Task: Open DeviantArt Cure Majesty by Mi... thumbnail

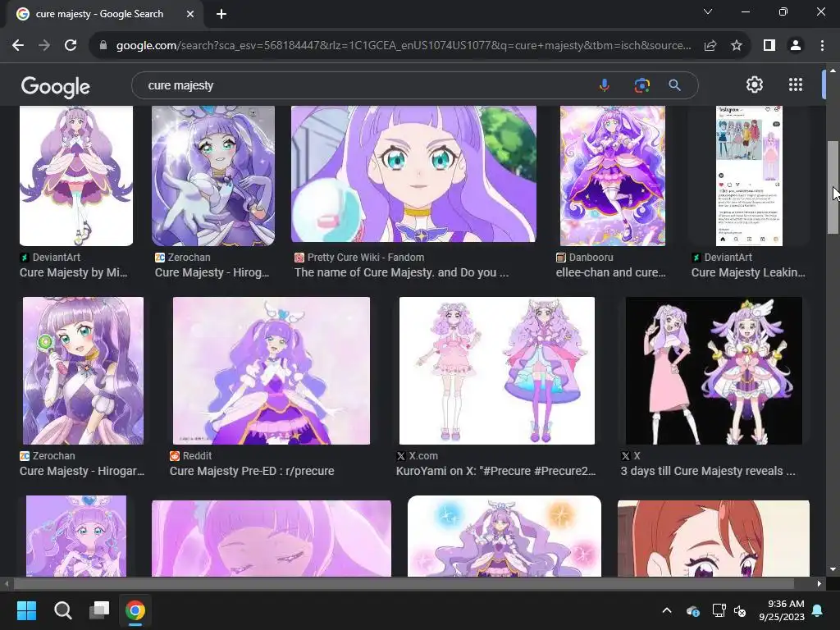Action: 76,176
